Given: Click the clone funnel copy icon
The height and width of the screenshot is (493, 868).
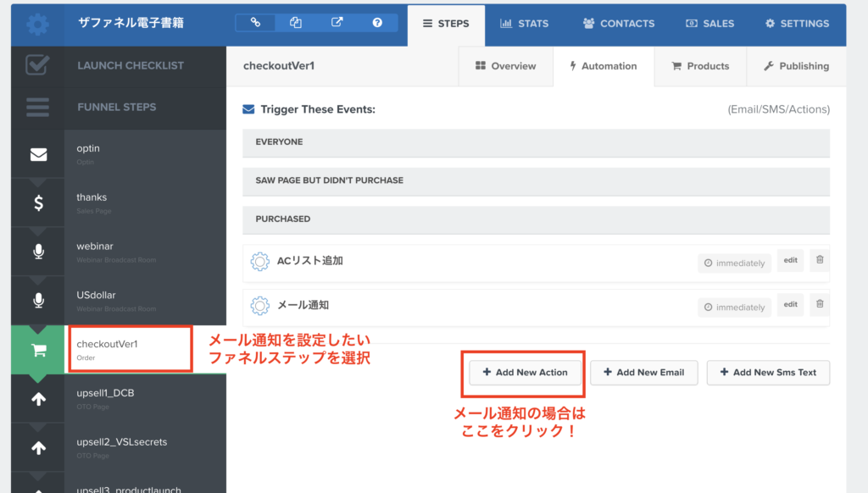Looking at the screenshot, I should point(296,23).
